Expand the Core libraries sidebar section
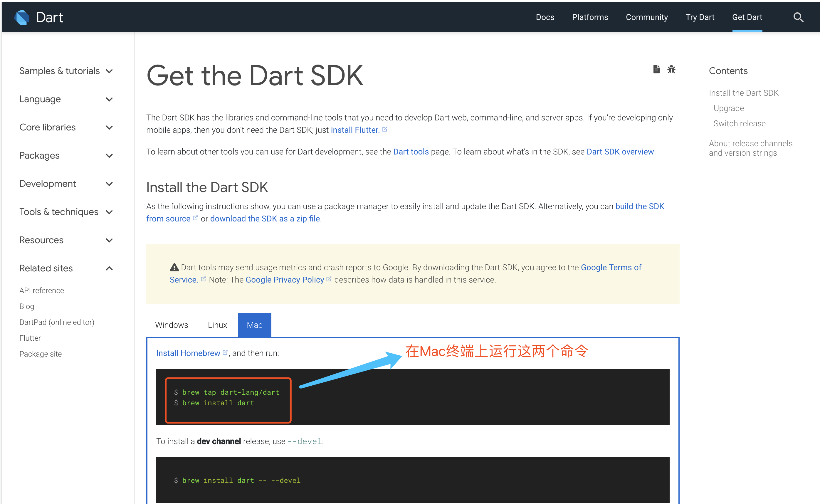Viewport: 820px width, 504px height. point(109,127)
